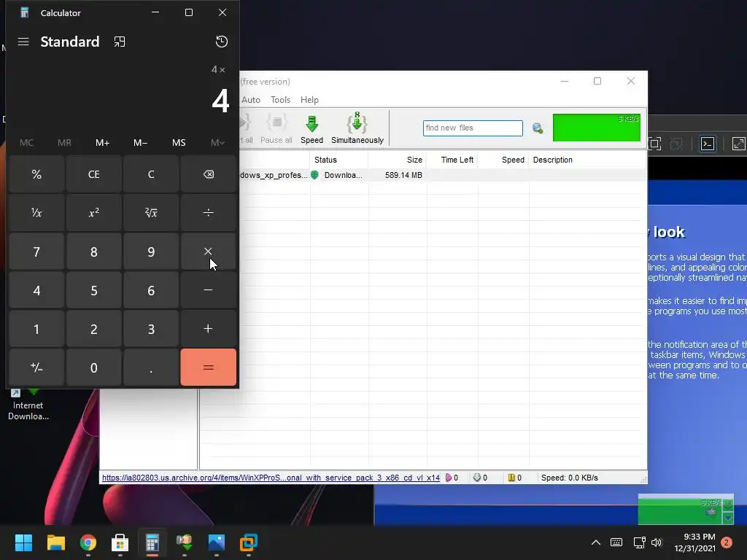Click the volume speaker tray icon
The width and height of the screenshot is (747, 560).
click(657, 542)
